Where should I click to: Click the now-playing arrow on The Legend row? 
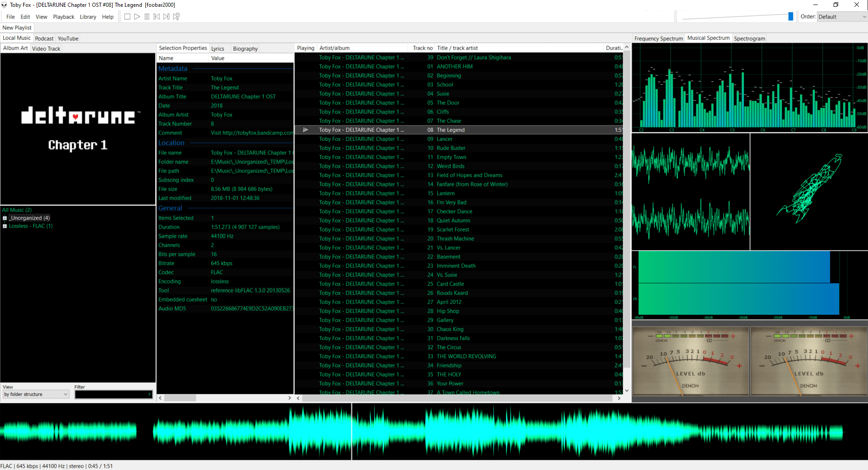(305, 130)
